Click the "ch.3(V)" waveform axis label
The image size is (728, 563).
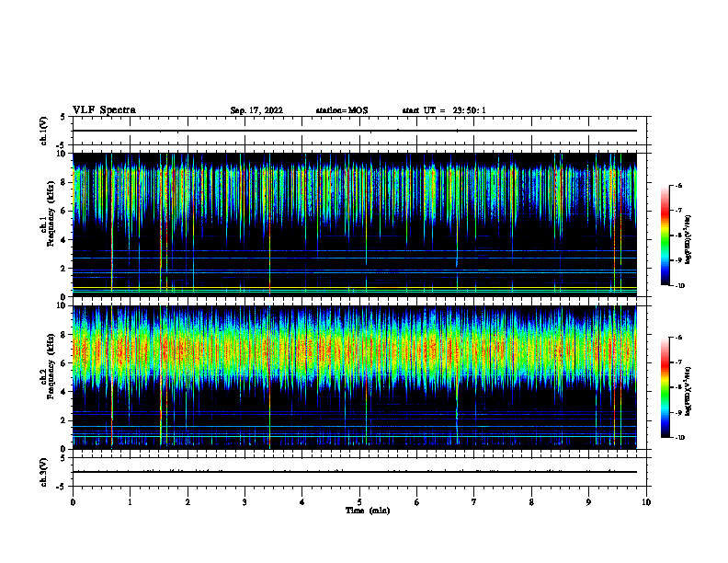[x=43, y=472]
